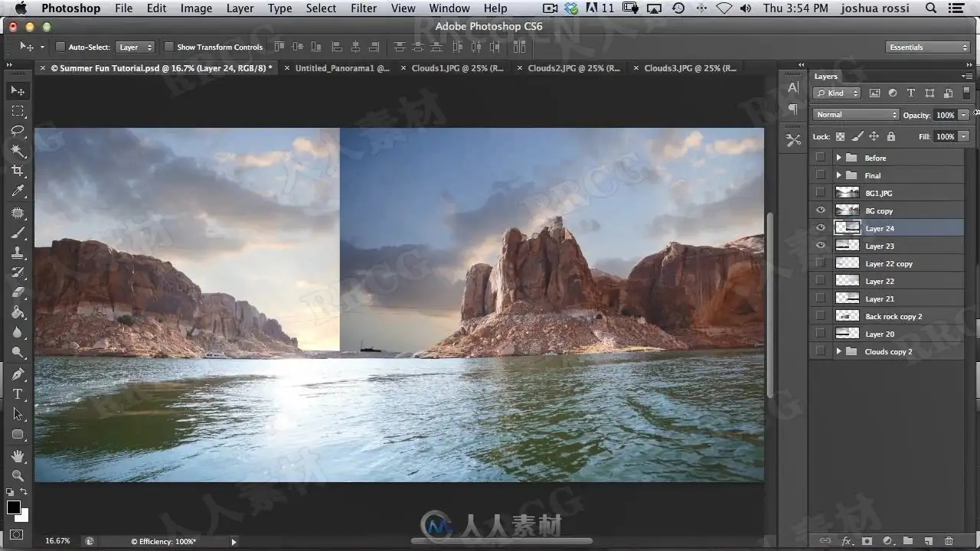
Task: Choose the Hand tool
Action: pos(18,455)
